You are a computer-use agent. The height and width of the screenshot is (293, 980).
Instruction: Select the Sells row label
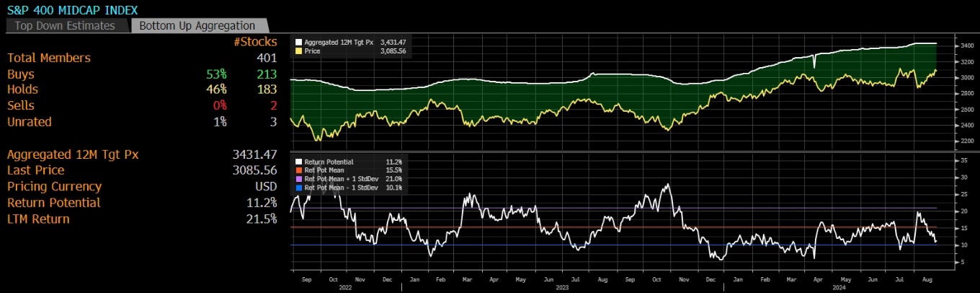(19, 106)
